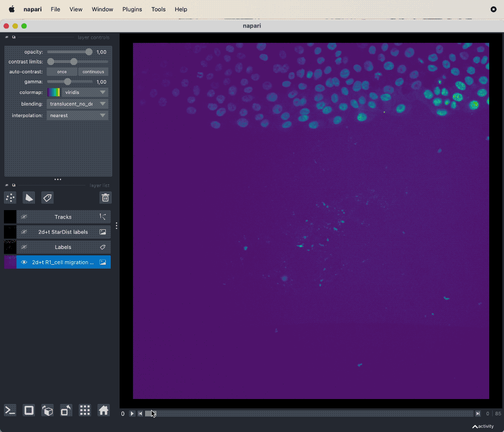
Task: Toggle 2D/3D view square icon
Action: click(x=29, y=410)
